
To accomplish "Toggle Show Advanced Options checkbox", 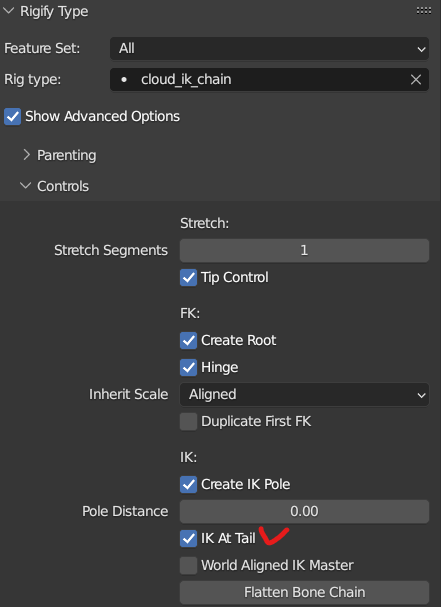I will click(x=12, y=117).
